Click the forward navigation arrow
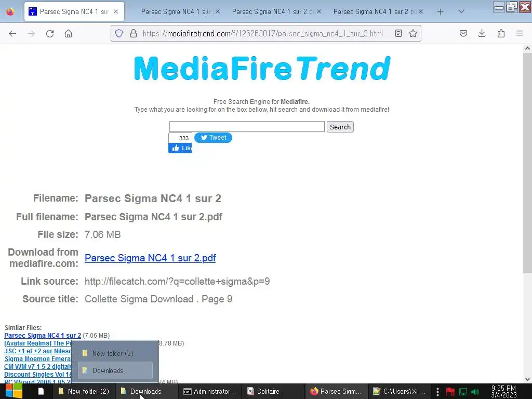This screenshot has height=399, width=532. (31, 33)
